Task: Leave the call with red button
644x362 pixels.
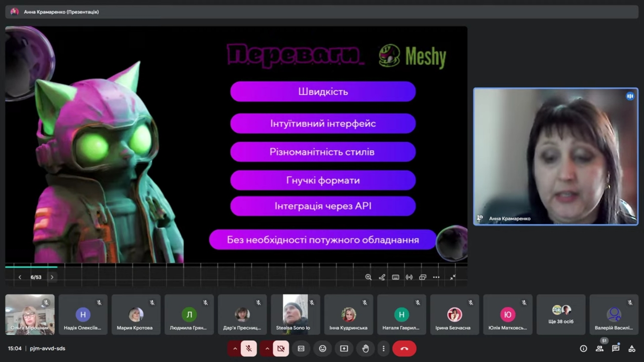Action: click(x=404, y=349)
